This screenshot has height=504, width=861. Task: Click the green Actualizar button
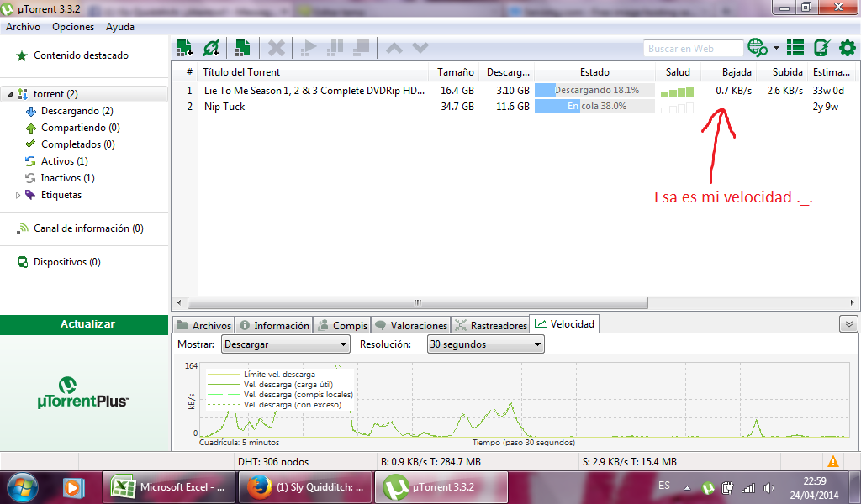[x=84, y=325]
